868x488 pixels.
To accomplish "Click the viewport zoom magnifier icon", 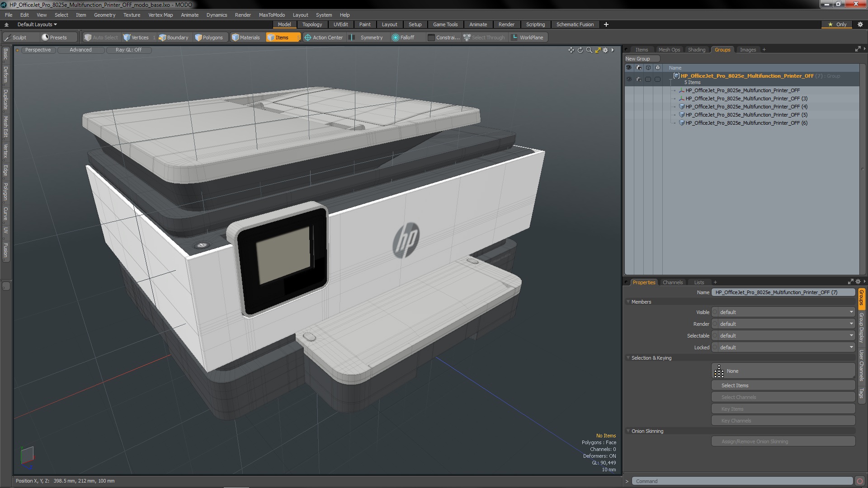I will [589, 50].
